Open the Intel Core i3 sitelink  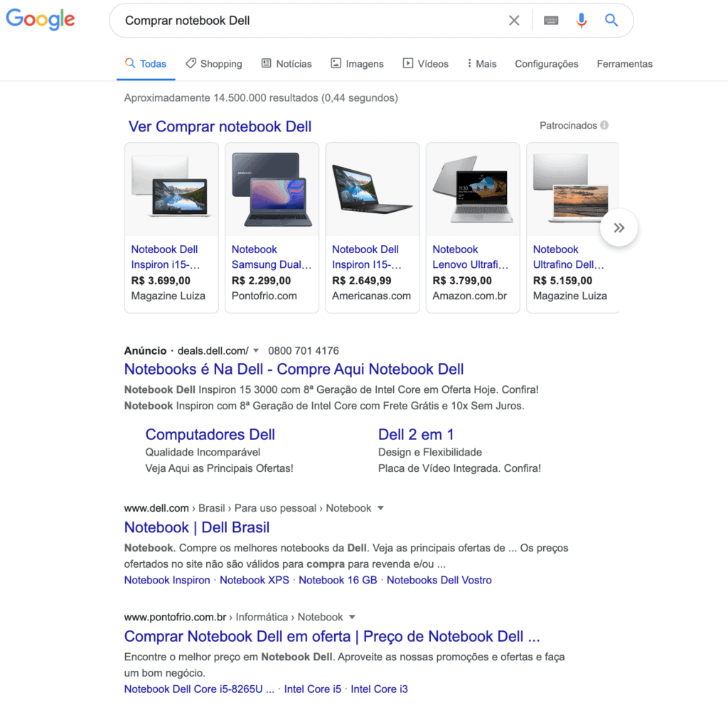coord(380,689)
